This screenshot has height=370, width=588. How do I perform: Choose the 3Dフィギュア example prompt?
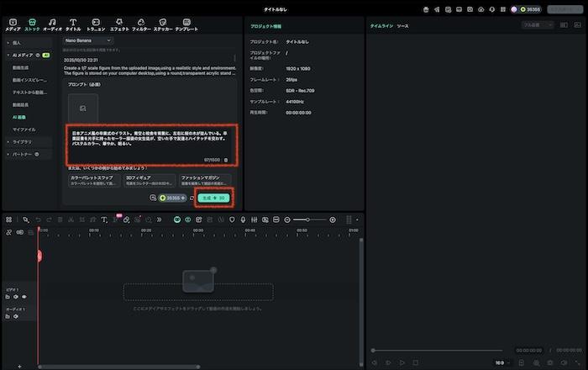tap(149, 181)
